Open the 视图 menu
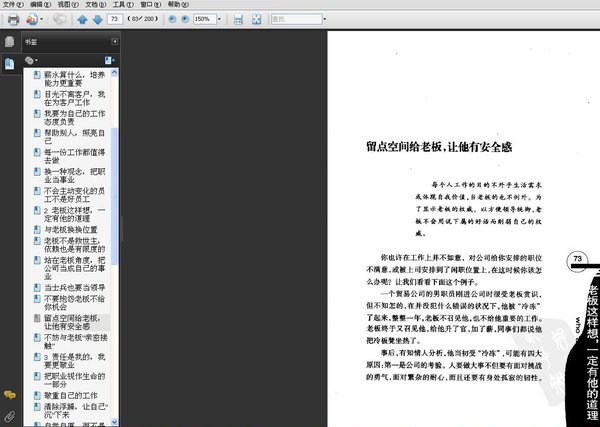Screen dimensions: 600x427 (x=68, y=5)
